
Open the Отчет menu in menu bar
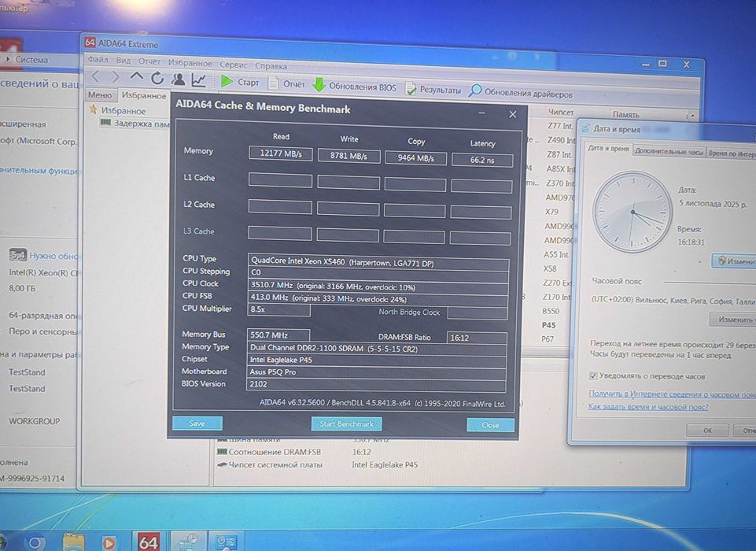(x=149, y=61)
